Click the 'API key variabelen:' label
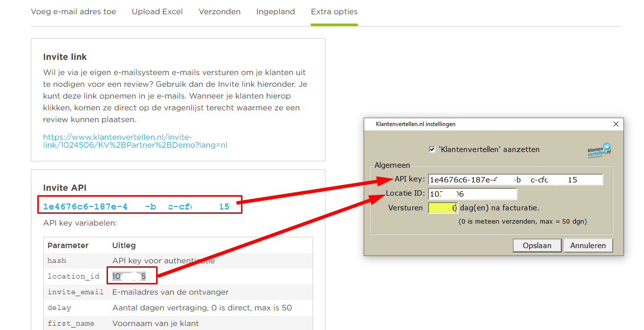 coord(80,223)
